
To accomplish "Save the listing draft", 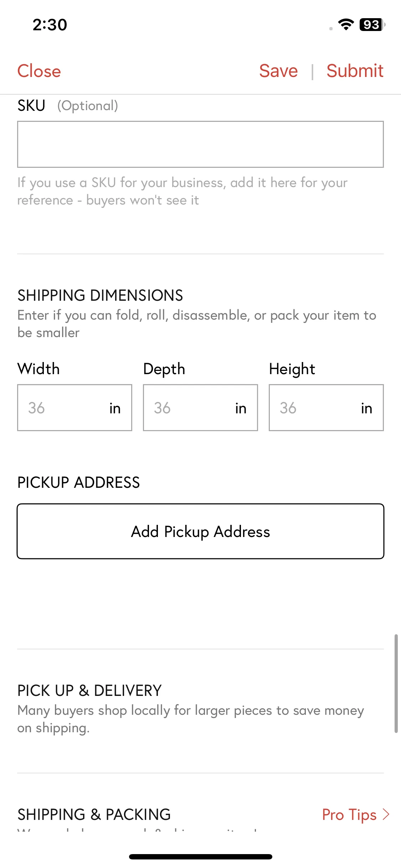I will point(278,71).
